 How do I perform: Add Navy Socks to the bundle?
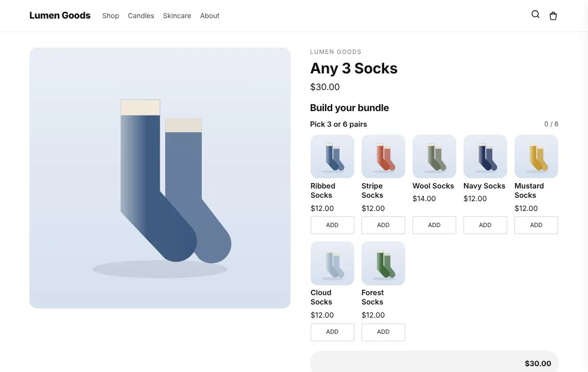[485, 225]
